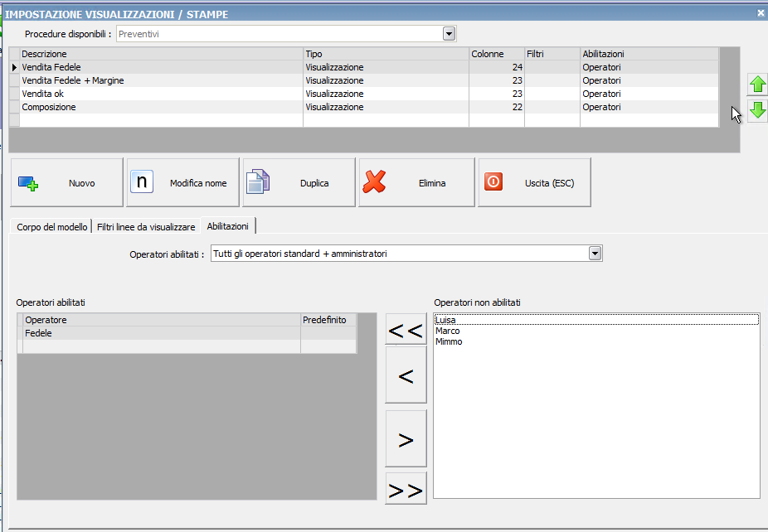768x532 pixels.
Task: Click row selector arrow beside Vendita Fedele
Action: coord(14,67)
